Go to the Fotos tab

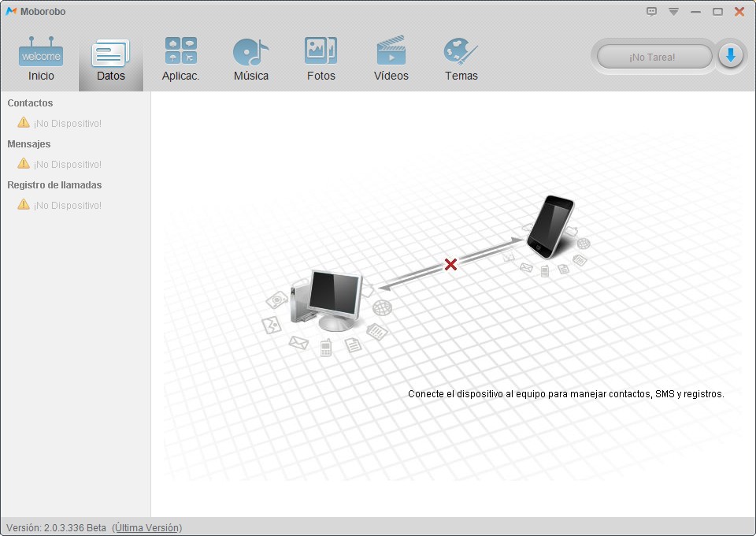321,59
